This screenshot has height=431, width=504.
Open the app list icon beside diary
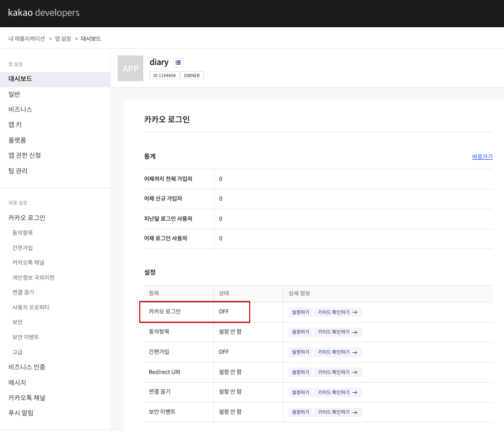pos(178,63)
